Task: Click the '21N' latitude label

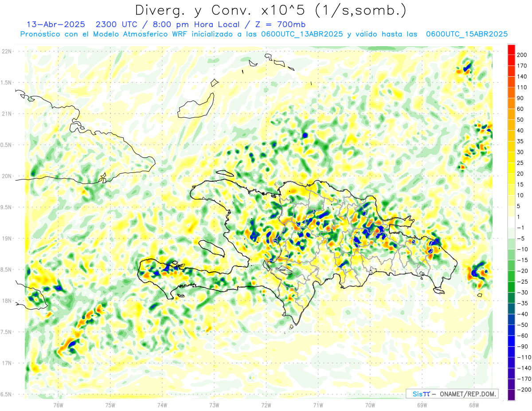Action: tap(6, 114)
